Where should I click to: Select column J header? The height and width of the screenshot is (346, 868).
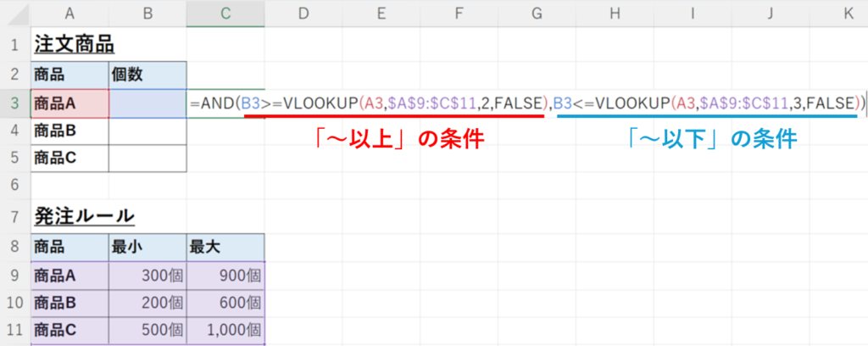click(771, 14)
